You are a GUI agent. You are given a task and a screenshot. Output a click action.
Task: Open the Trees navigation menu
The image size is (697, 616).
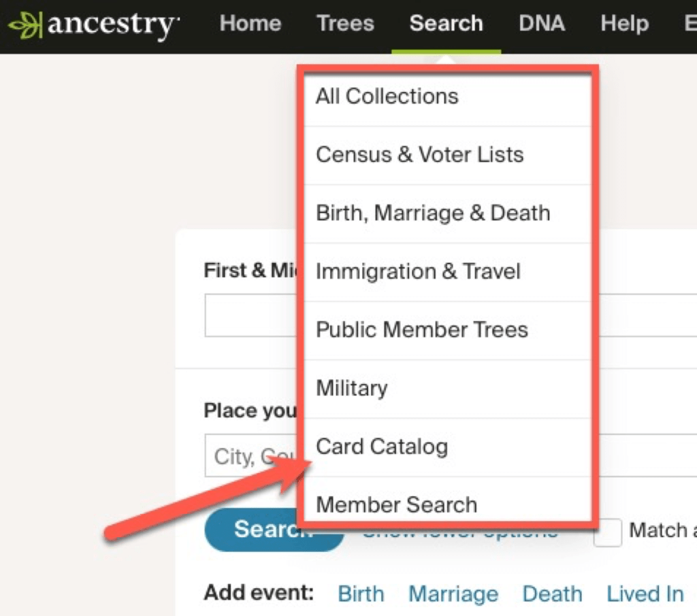click(x=345, y=24)
